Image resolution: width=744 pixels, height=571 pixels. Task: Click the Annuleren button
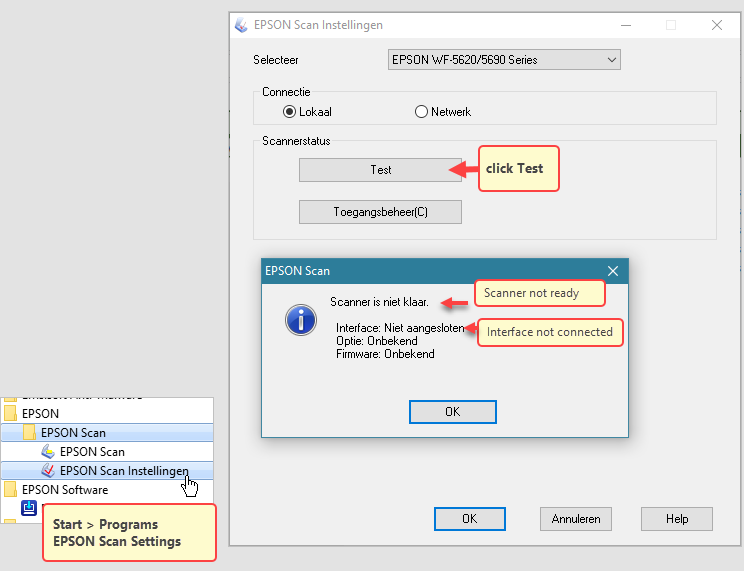[576, 519]
